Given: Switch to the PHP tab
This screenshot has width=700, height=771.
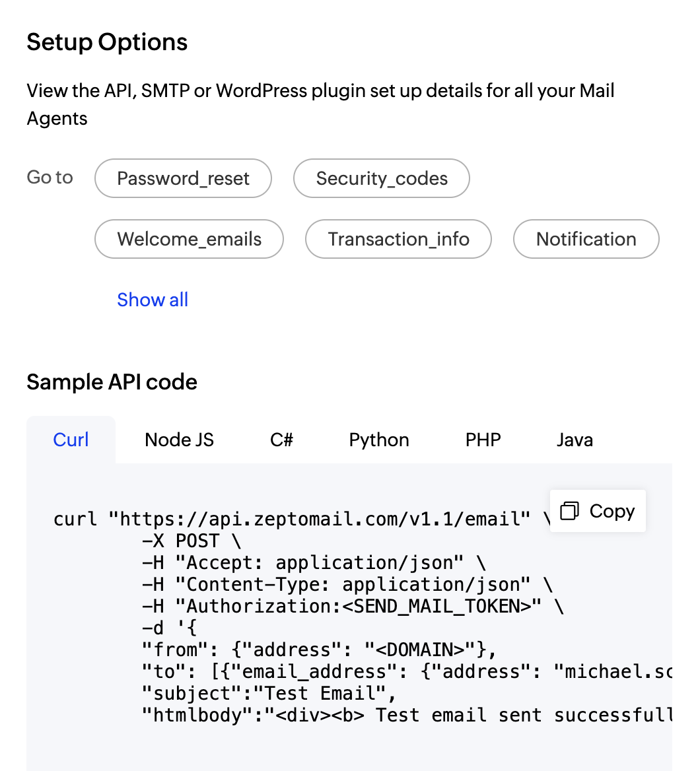Looking at the screenshot, I should pyautogui.click(x=483, y=440).
